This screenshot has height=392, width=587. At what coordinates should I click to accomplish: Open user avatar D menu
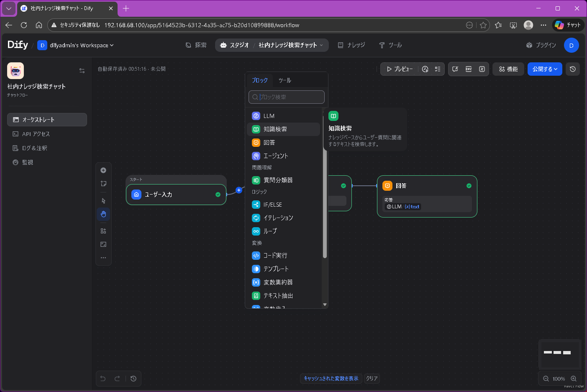pos(571,45)
